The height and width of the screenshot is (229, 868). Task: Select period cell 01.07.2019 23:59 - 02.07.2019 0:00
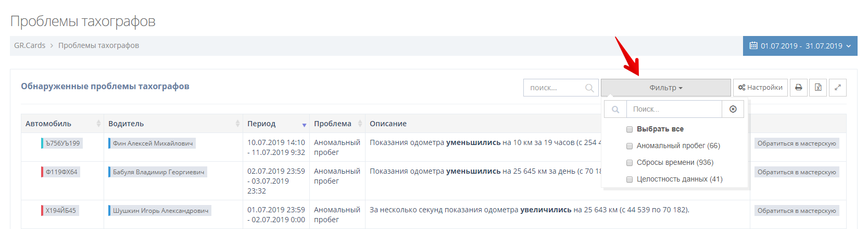pos(276,214)
